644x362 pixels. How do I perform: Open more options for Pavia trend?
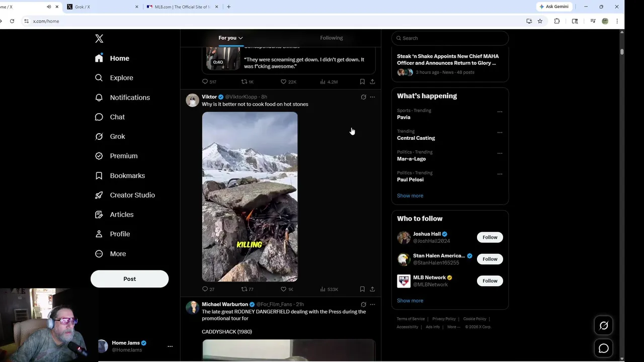[x=500, y=112]
